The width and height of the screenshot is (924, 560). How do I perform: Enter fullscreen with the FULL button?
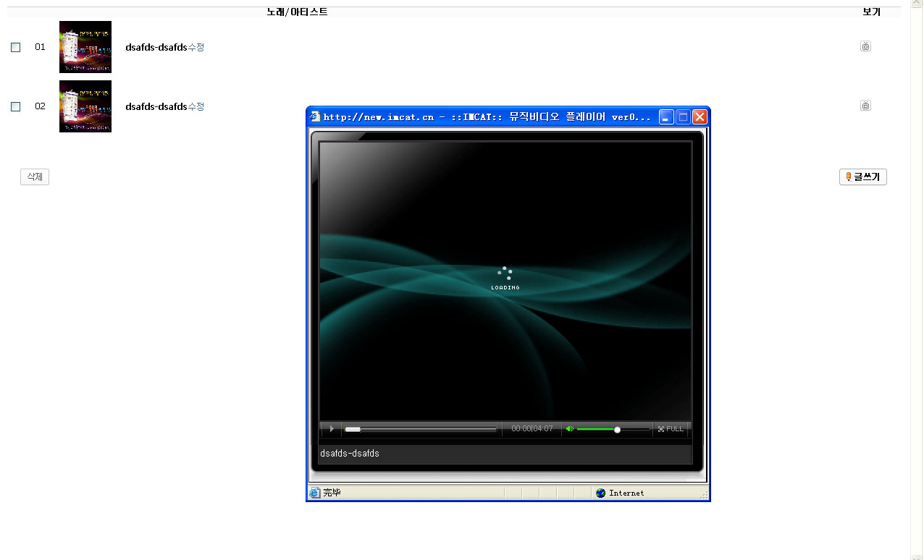(x=671, y=429)
